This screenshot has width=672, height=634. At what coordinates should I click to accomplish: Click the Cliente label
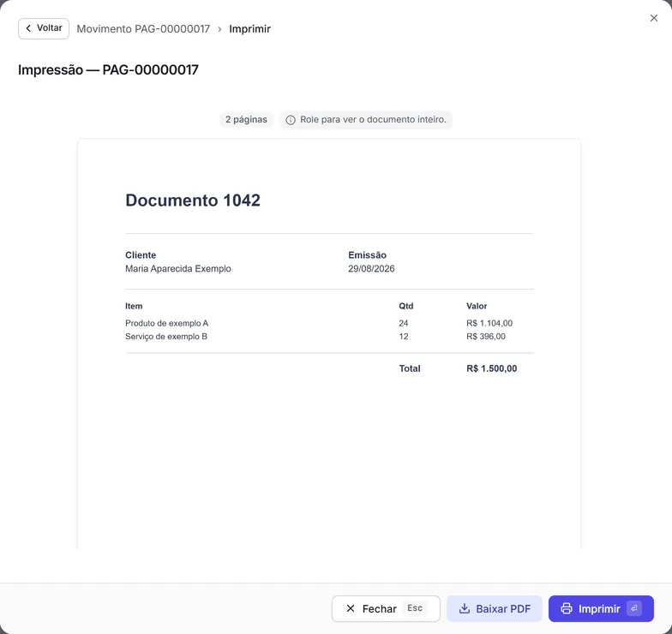141,255
